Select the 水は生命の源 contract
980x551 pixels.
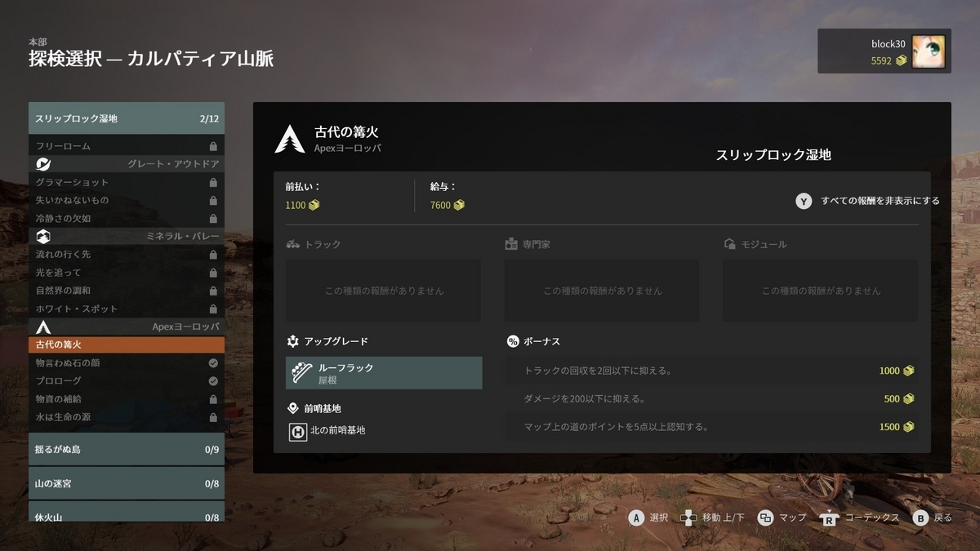(127, 416)
